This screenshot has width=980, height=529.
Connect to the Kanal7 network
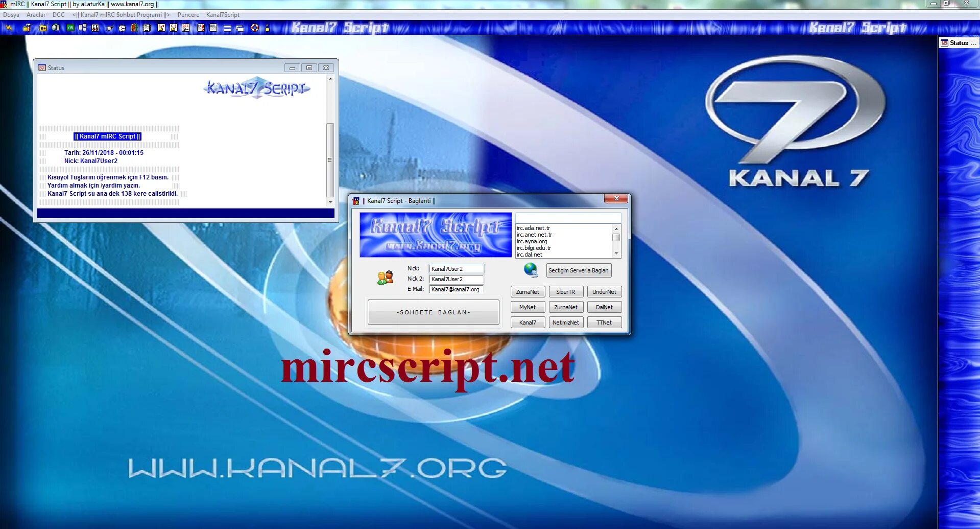[x=528, y=323]
